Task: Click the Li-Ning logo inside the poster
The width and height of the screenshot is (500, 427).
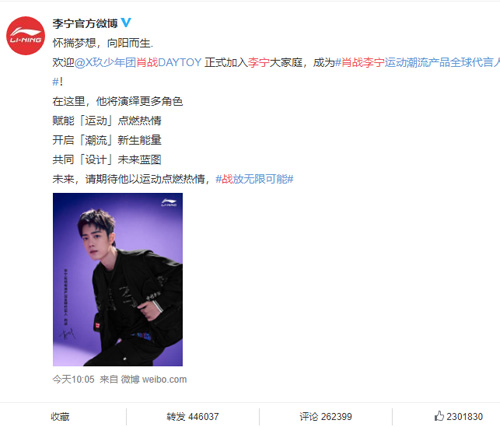Action: click(169, 202)
